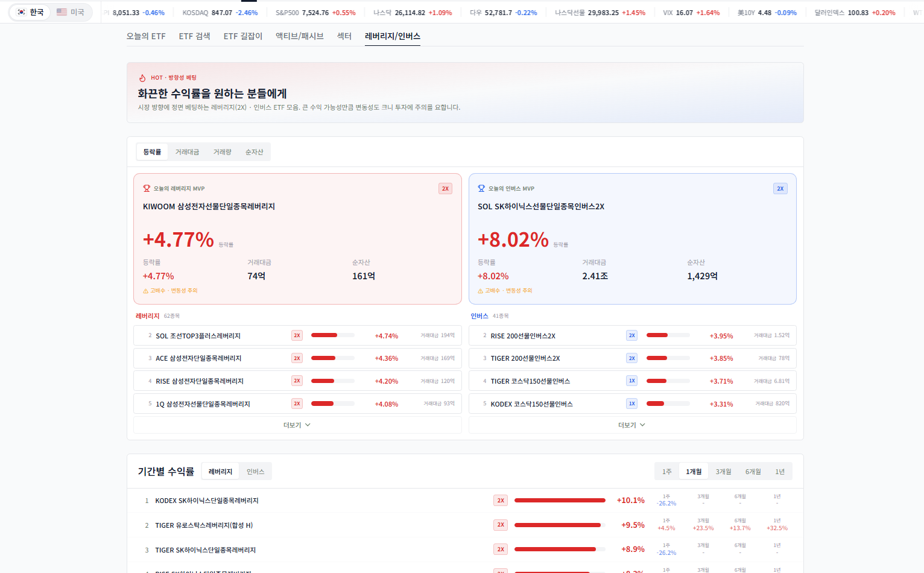Click KOSDAQ 847.07 ticker entry
Image resolution: width=924 pixels, height=573 pixels.
[220, 13]
